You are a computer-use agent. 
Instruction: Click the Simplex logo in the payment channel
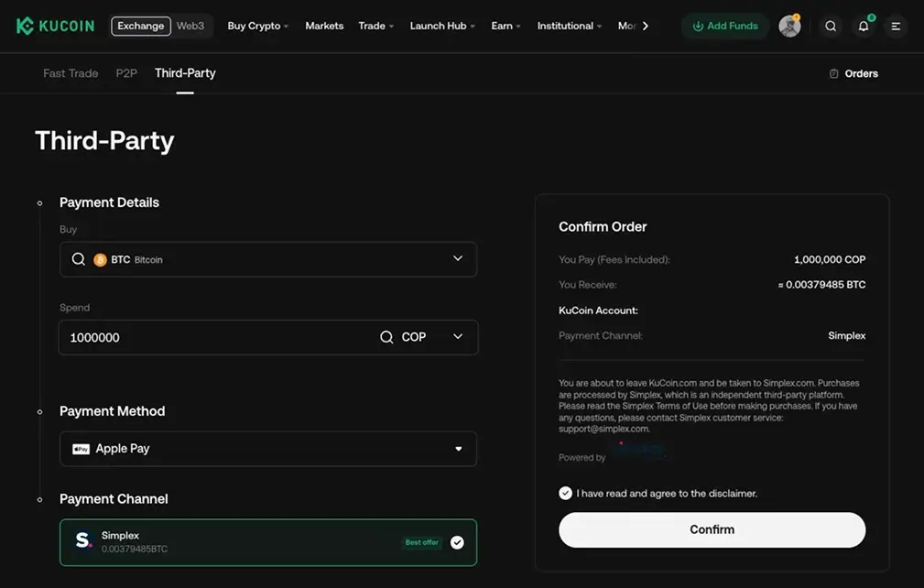(82, 540)
